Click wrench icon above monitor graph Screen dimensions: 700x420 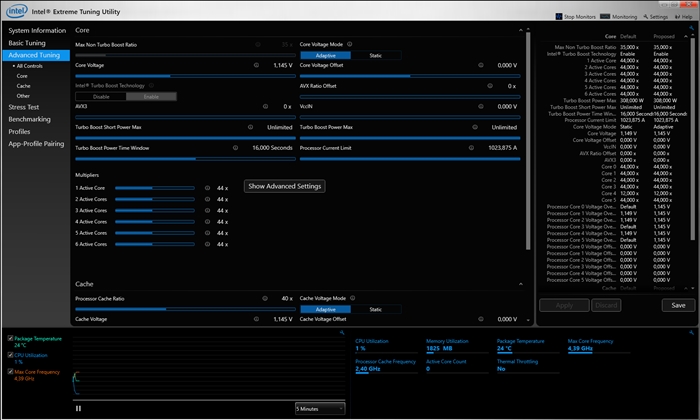coord(342,333)
